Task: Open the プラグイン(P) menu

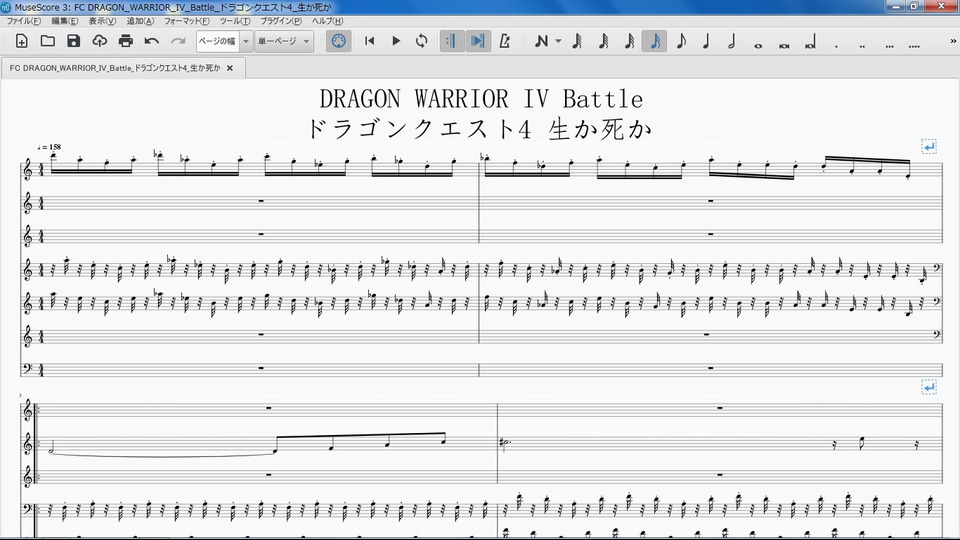Action: 281,21
